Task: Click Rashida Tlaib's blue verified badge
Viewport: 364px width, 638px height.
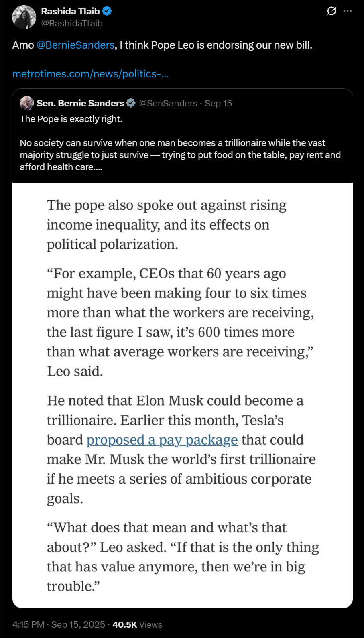Action: point(107,11)
